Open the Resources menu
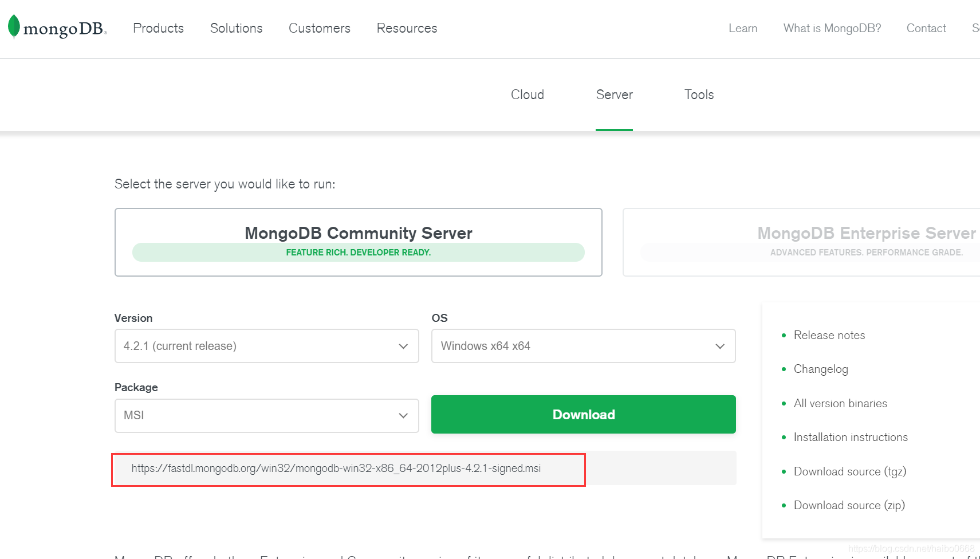Image resolution: width=980 pixels, height=559 pixels. (407, 28)
